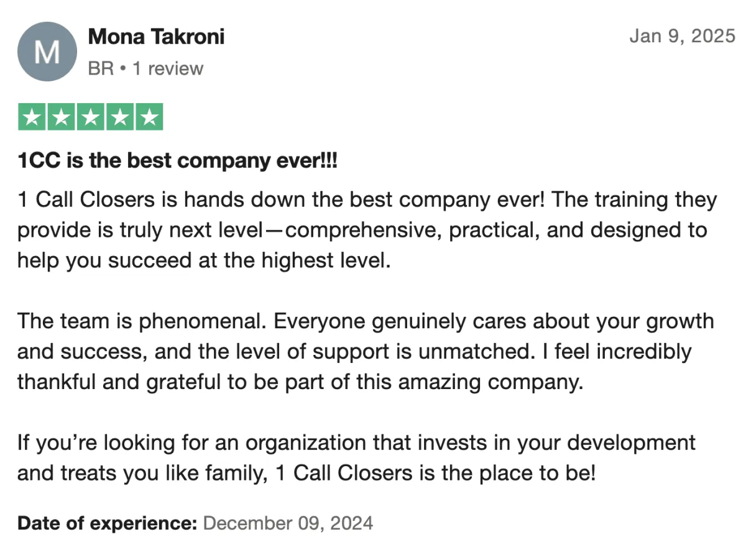The height and width of the screenshot is (560, 746).
Task: Click the fourth green rating star
Action: 119,117
